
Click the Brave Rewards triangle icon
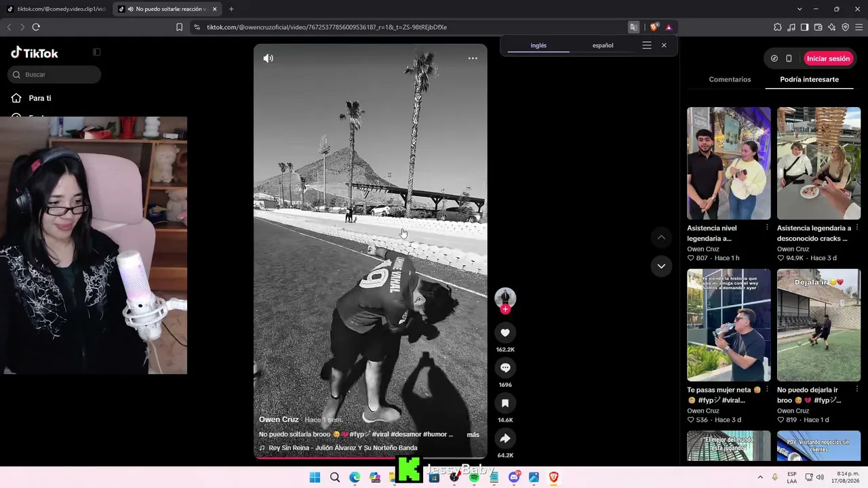(669, 27)
